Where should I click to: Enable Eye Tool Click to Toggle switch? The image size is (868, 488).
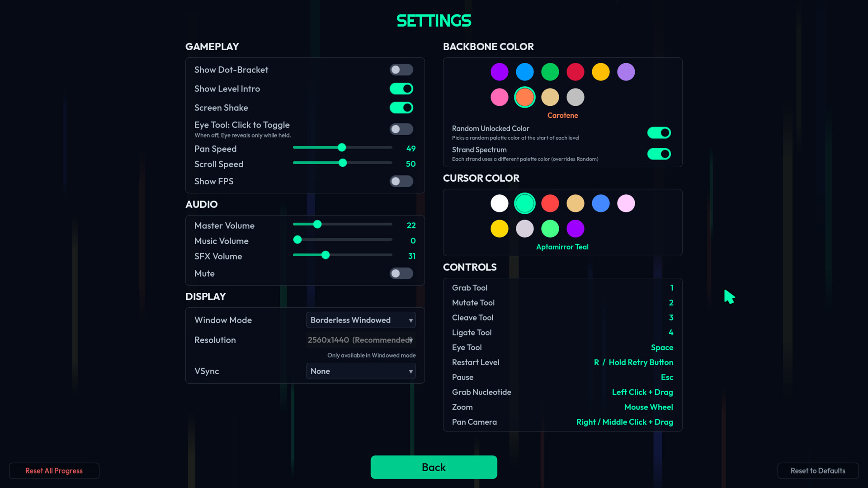[401, 129]
